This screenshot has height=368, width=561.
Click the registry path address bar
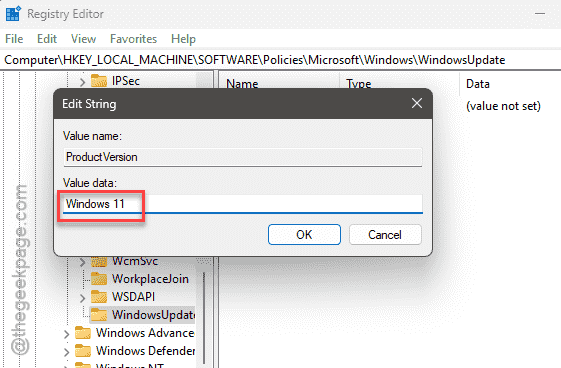click(x=280, y=60)
